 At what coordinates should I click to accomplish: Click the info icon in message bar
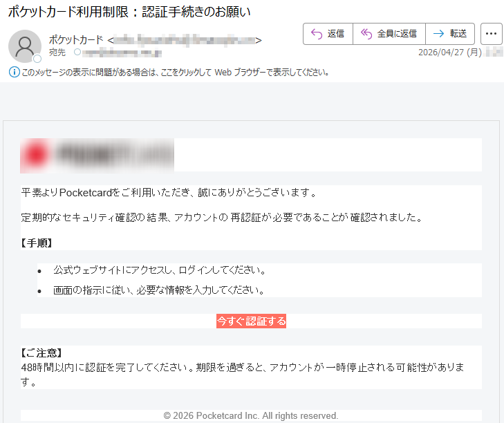[14, 73]
